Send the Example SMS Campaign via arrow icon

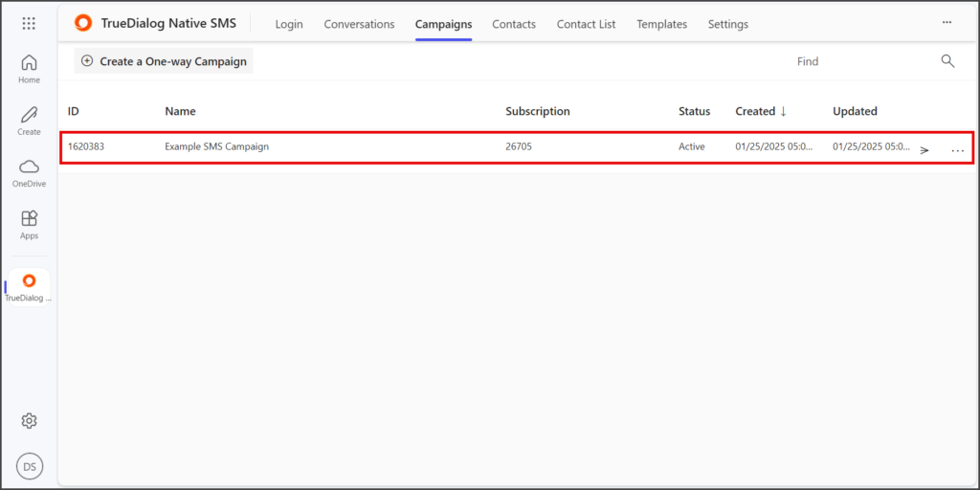click(924, 150)
